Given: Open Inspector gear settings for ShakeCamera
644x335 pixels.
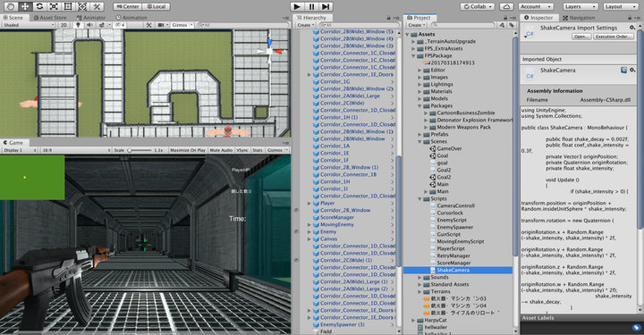Looking at the screenshot, I should point(632,28).
